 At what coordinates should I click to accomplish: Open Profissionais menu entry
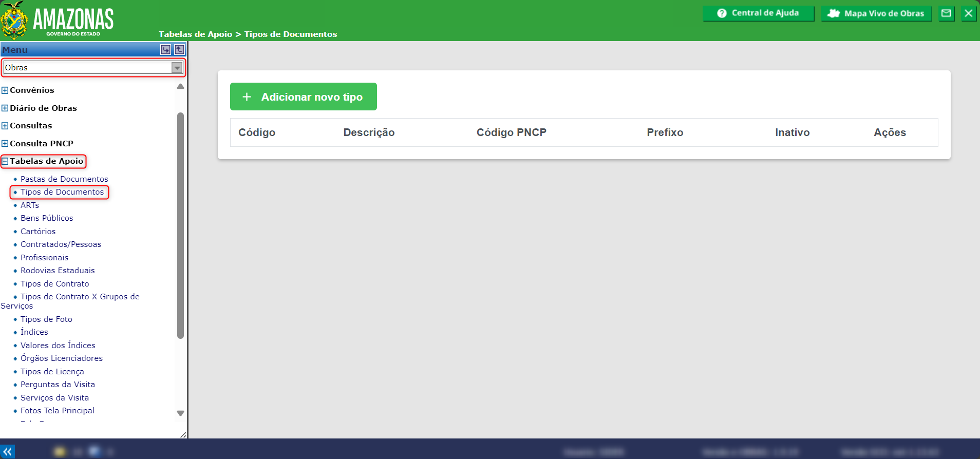click(44, 258)
